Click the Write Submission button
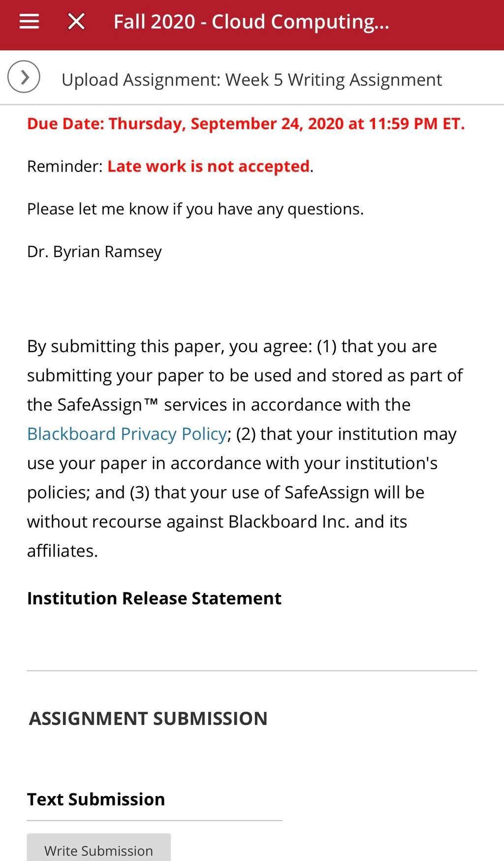This screenshot has width=504, height=861. (99, 847)
